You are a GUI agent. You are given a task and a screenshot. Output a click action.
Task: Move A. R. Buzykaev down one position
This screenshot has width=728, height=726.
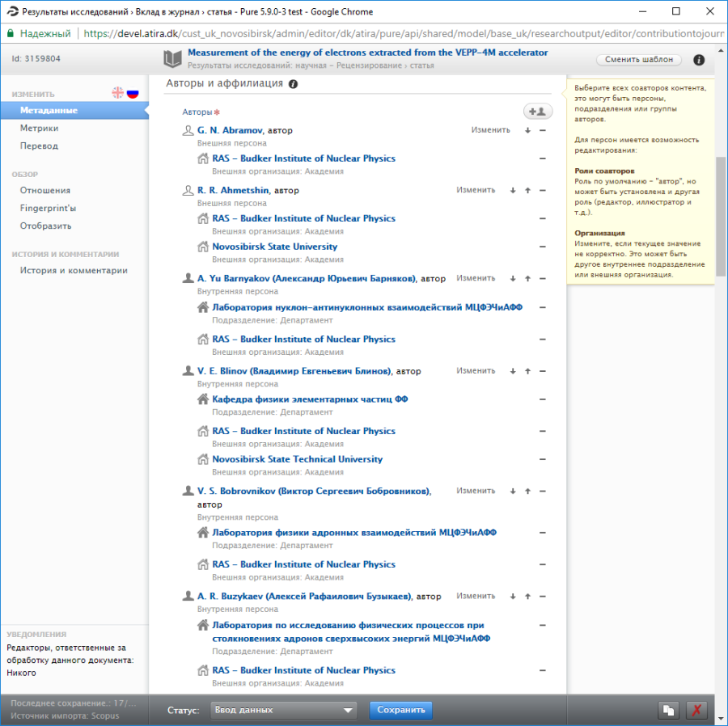click(x=513, y=596)
